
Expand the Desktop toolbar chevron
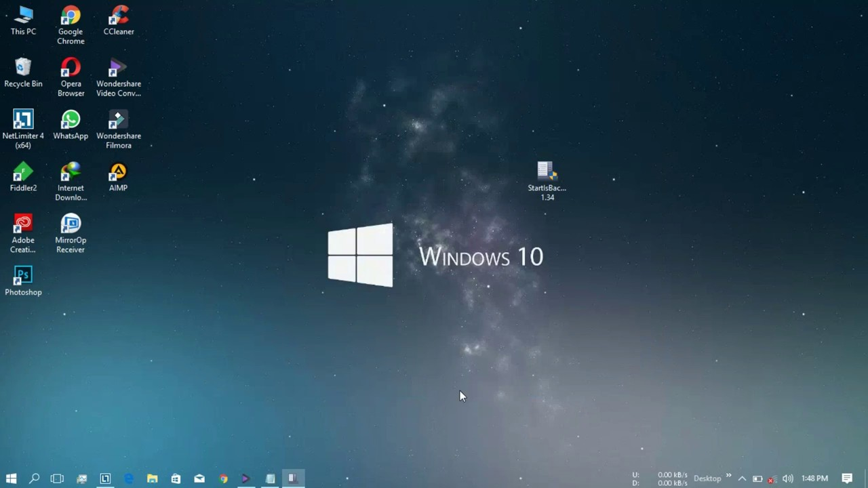(x=729, y=476)
